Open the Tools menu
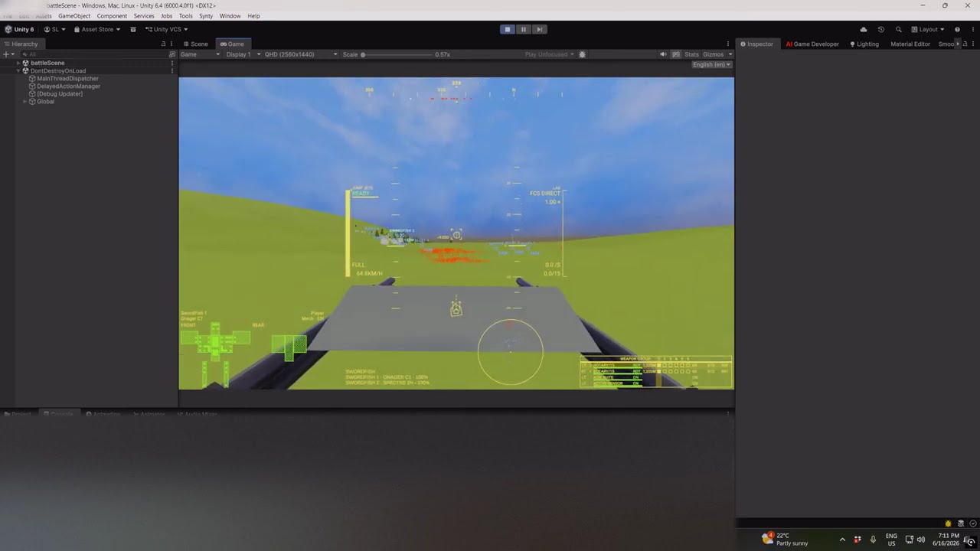This screenshot has height=551, width=980. pos(186,16)
